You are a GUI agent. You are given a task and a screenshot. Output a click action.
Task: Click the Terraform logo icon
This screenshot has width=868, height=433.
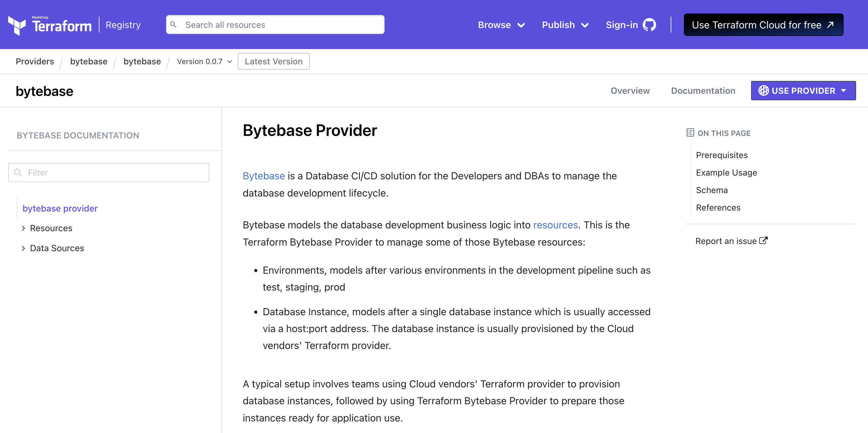(17, 25)
